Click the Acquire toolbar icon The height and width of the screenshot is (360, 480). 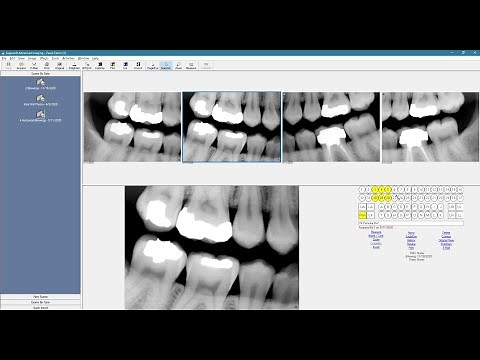point(21,66)
